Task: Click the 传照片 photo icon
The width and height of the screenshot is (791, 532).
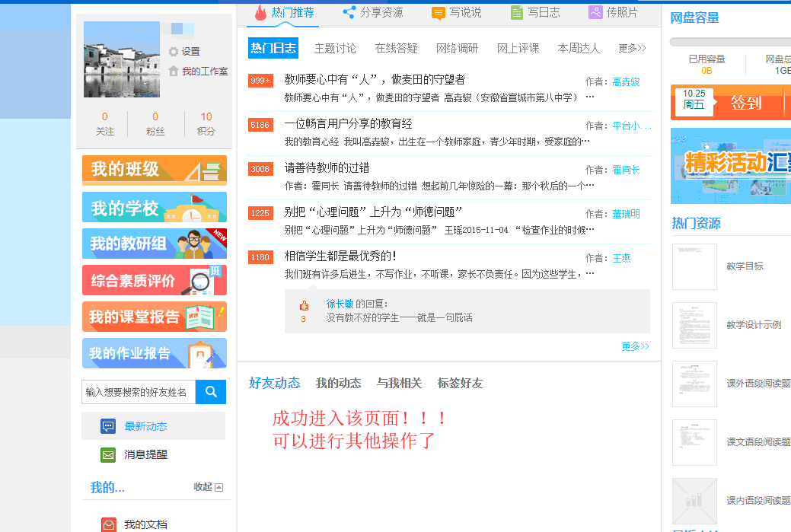Action: pyautogui.click(x=595, y=12)
